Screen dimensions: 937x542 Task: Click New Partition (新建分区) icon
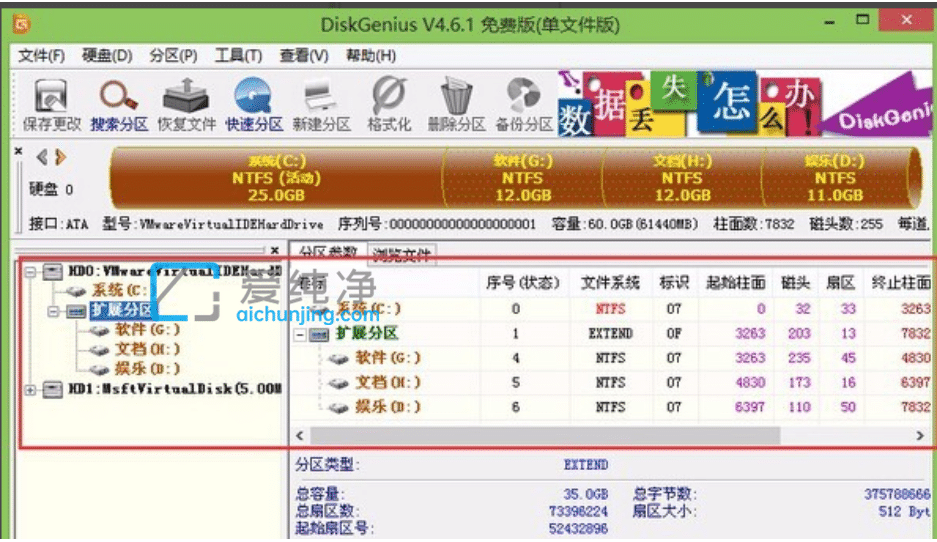pos(321,105)
